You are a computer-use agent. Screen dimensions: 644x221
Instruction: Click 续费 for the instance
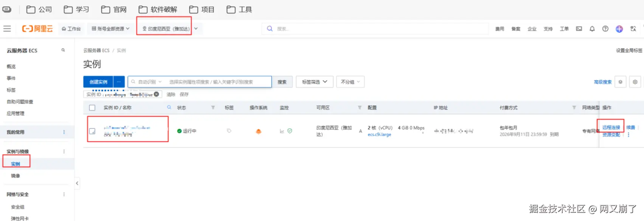pyautogui.click(x=631, y=127)
